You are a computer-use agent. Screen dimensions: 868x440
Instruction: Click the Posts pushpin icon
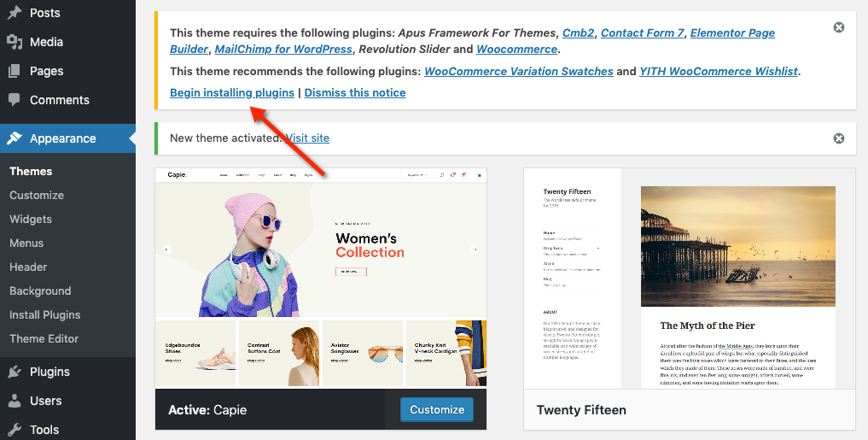pyautogui.click(x=15, y=13)
